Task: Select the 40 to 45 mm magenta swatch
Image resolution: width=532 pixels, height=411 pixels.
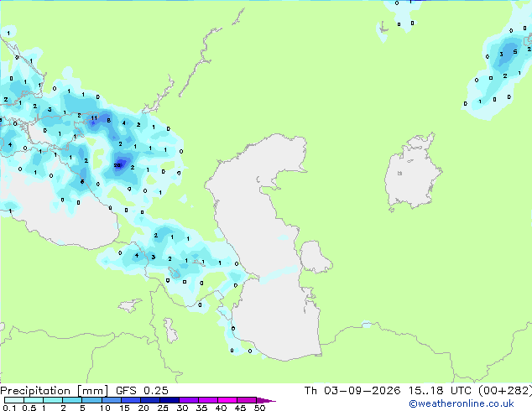Action: 227,400
